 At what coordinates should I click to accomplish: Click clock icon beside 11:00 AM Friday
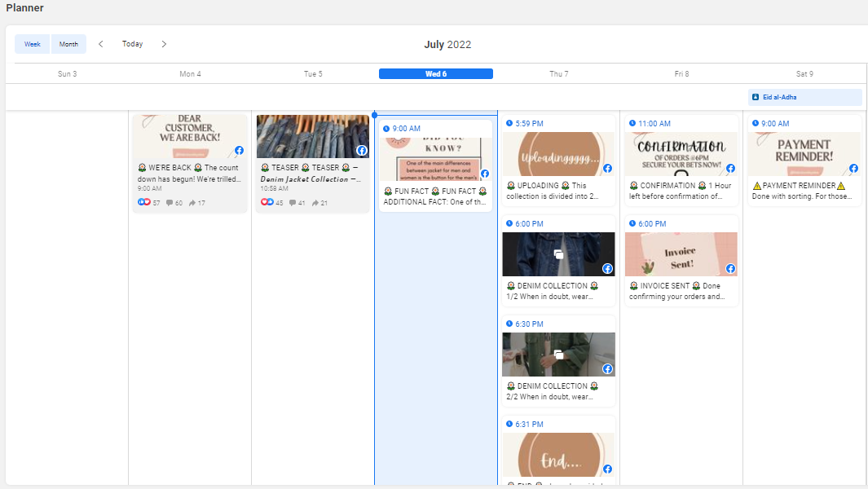pos(632,124)
